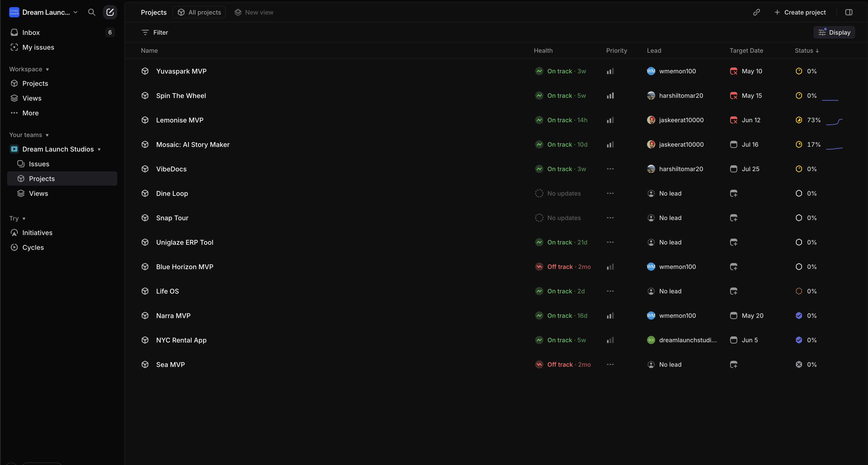The width and height of the screenshot is (868, 465).
Task: Go to My issues
Action: pos(62,47)
